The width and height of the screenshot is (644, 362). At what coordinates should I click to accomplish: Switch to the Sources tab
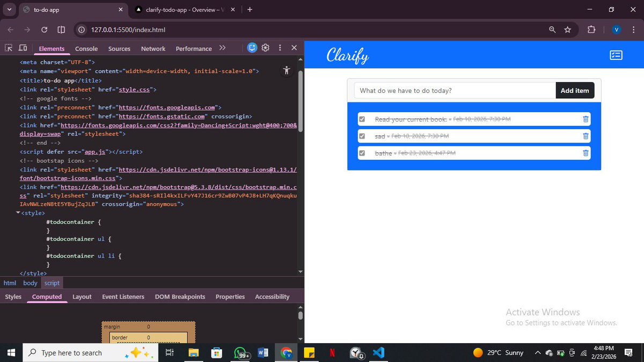pos(119,48)
